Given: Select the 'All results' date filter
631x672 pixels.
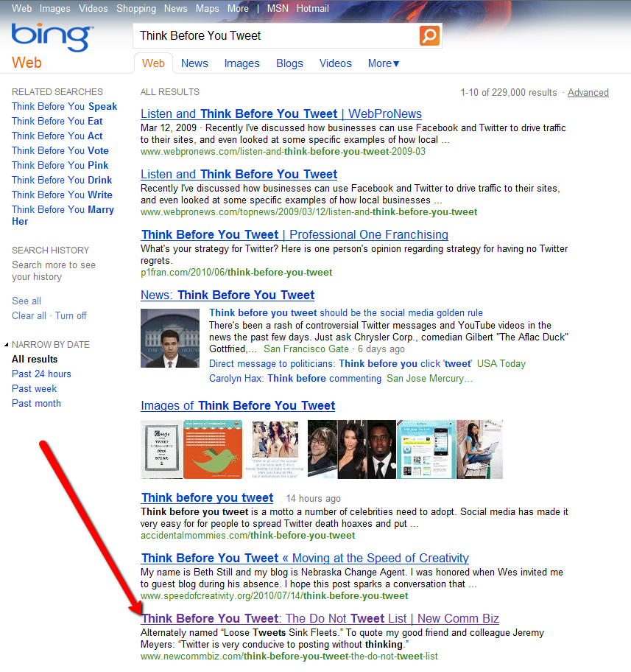Looking at the screenshot, I should click(x=35, y=359).
